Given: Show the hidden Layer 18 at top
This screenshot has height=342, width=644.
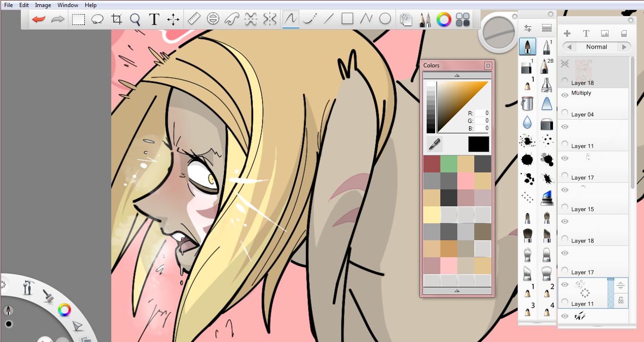Looking at the screenshot, I should [x=565, y=64].
